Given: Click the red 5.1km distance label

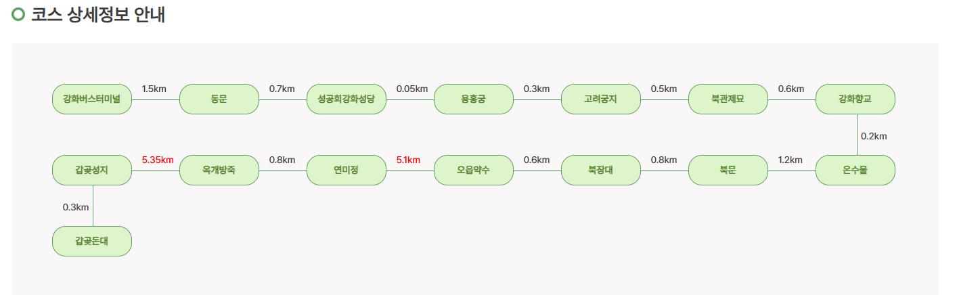Looking at the screenshot, I should coord(408,160).
